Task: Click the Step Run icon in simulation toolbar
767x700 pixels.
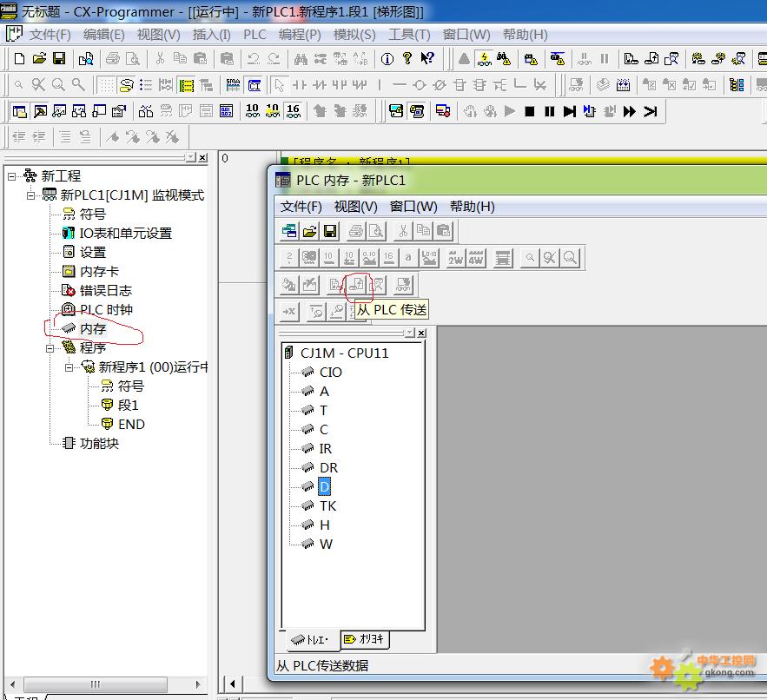Action: (569, 111)
